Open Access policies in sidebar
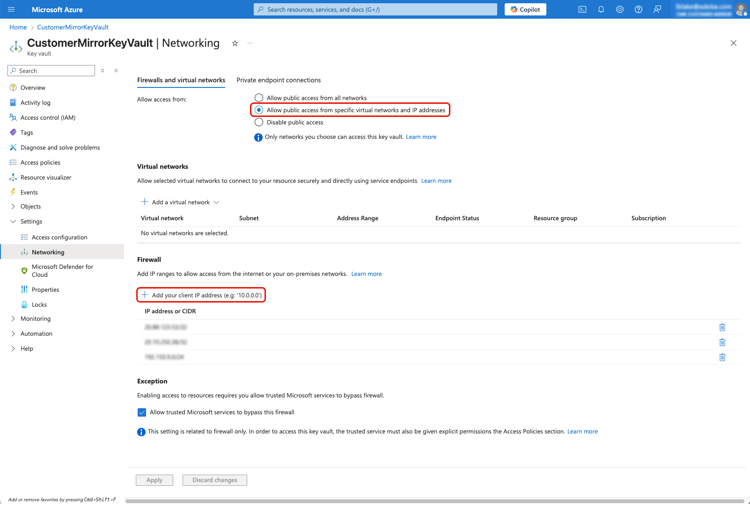Viewport: 750px width, 505px height. 40,163
